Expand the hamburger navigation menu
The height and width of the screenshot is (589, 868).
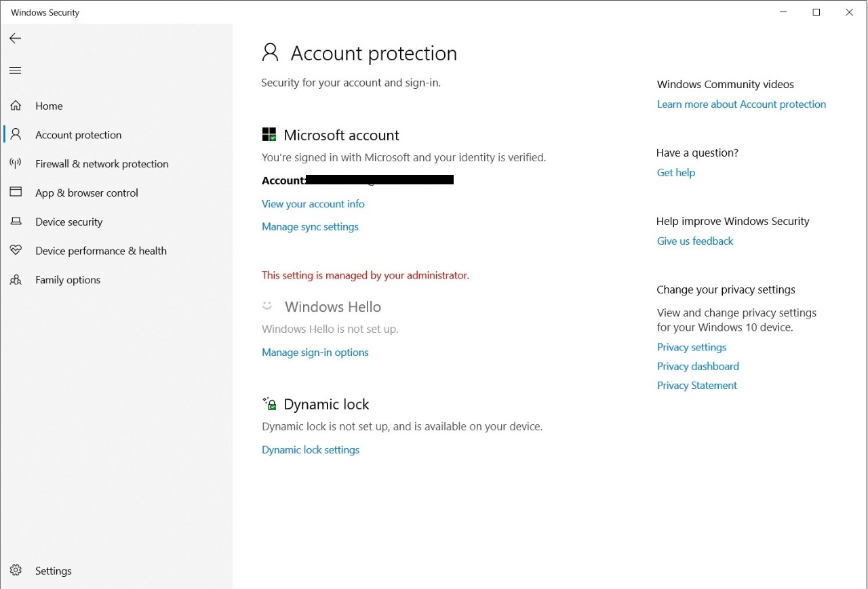[16, 70]
